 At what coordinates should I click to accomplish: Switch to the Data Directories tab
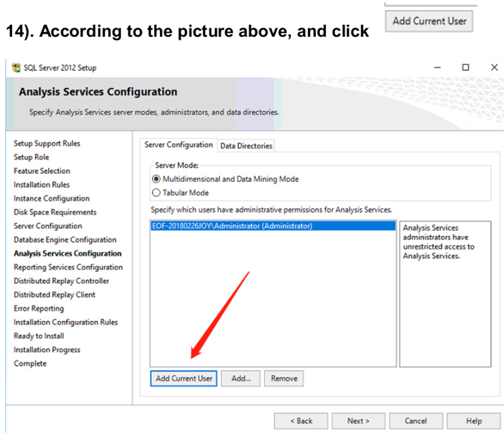coord(246,146)
